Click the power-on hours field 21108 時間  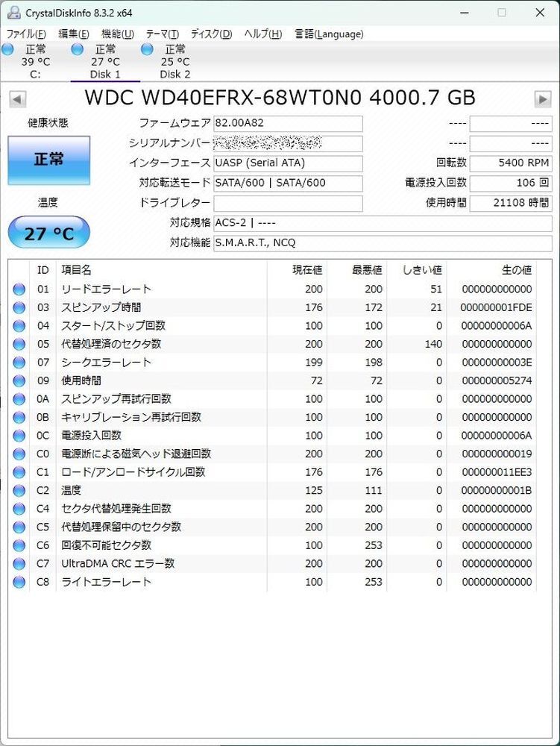pos(511,203)
